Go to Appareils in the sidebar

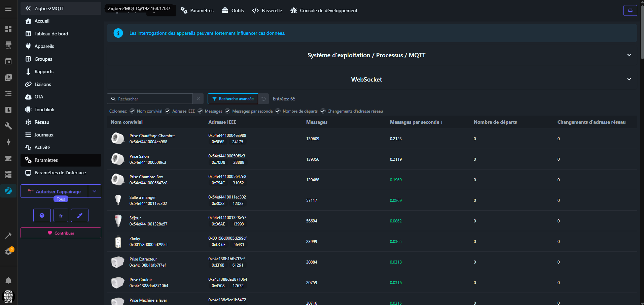[44, 46]
